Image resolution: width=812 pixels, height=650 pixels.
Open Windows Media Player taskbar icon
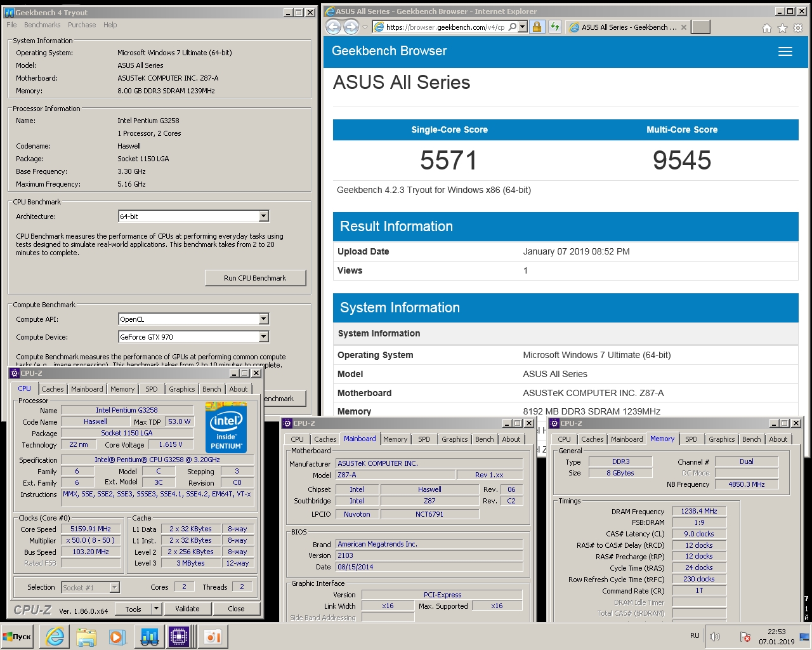click(117, 637)
